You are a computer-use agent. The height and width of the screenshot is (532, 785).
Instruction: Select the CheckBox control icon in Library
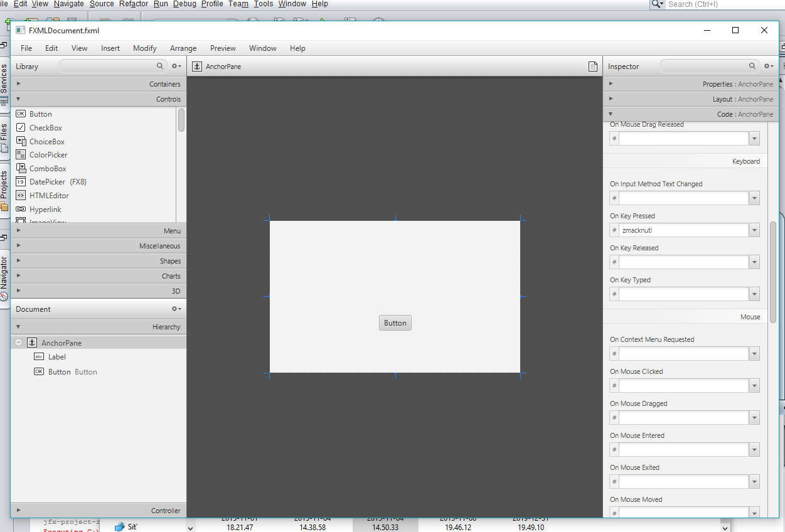coord(21,128)
